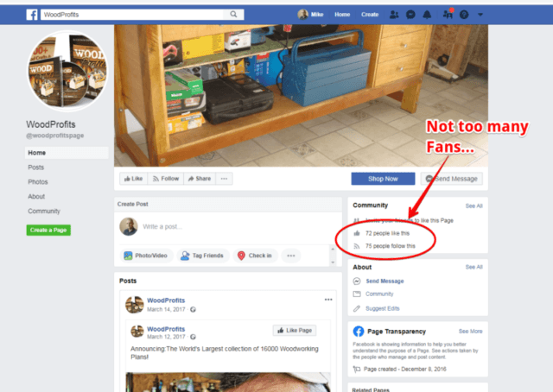Image resolution: width=553 pixels, height=392 pixels.
Task: Click the Page Transparency Facebook icon
Action: [x=359, y=332]
